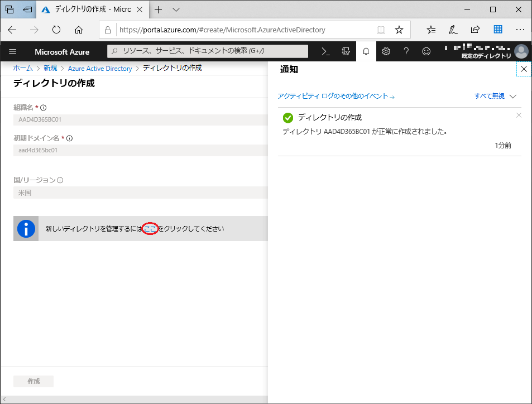
Task: Click the Microsoft Azure logo text
Action: coord(62,52)
